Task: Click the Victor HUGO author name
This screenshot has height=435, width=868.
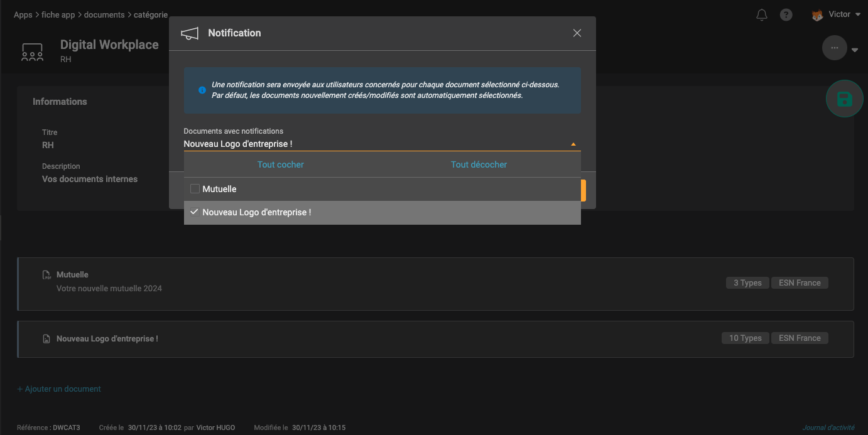Action: 215,428
